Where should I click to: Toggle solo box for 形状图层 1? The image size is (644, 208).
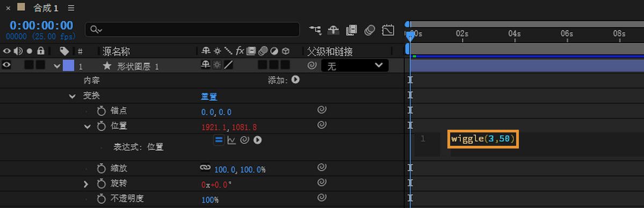tap(29, 65)
